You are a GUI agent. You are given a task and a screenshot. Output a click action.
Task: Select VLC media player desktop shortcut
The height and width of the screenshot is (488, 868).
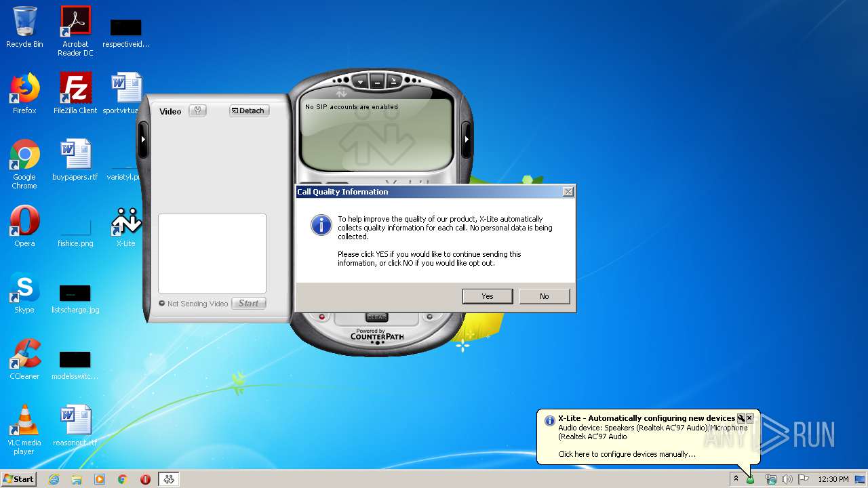pyautogui.click(x=24, y=430)
